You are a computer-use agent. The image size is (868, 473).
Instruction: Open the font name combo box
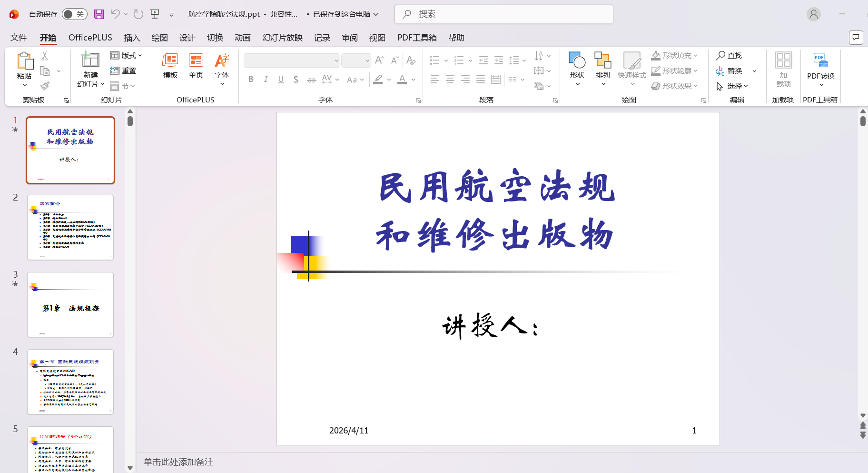point(292,60)
